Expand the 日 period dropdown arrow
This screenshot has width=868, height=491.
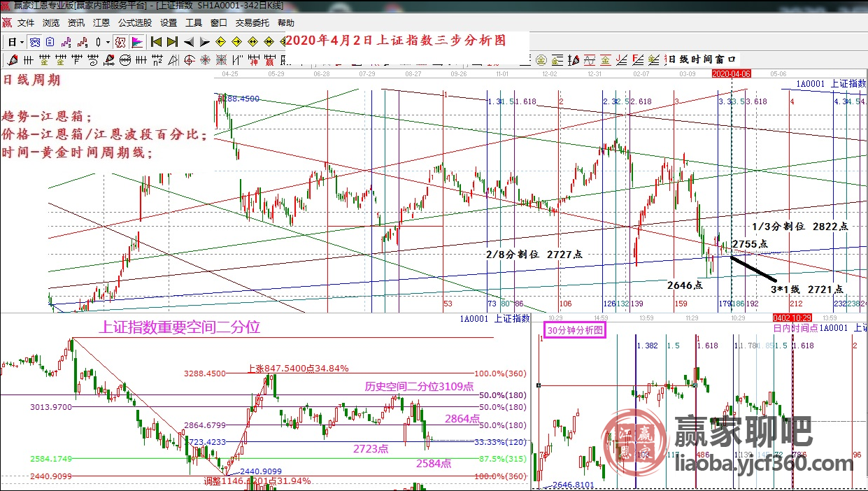coord(22,42)
